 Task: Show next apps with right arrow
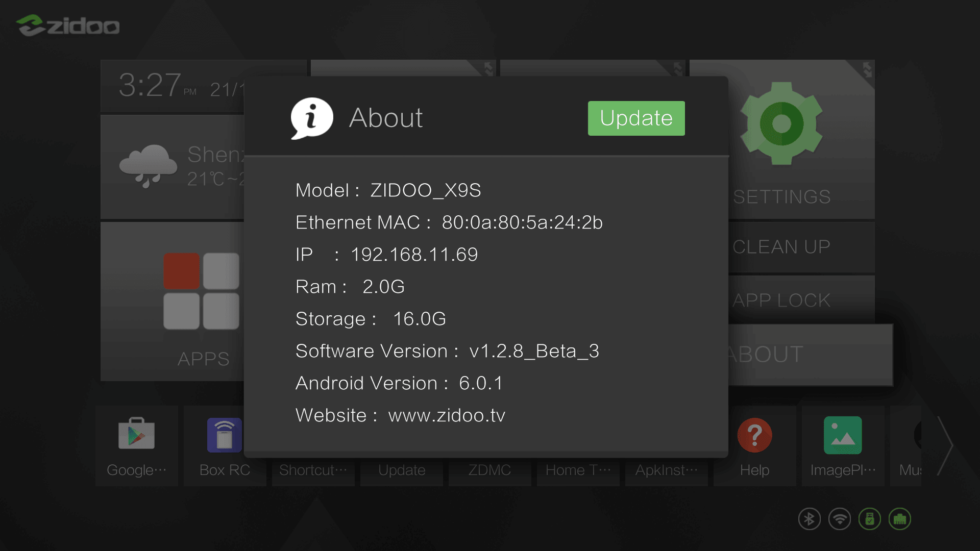(945, 446)
